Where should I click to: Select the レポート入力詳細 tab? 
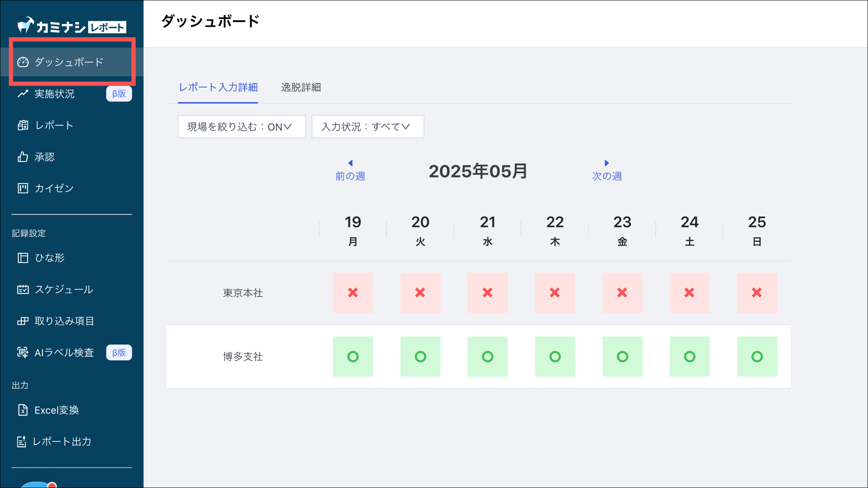218,87
